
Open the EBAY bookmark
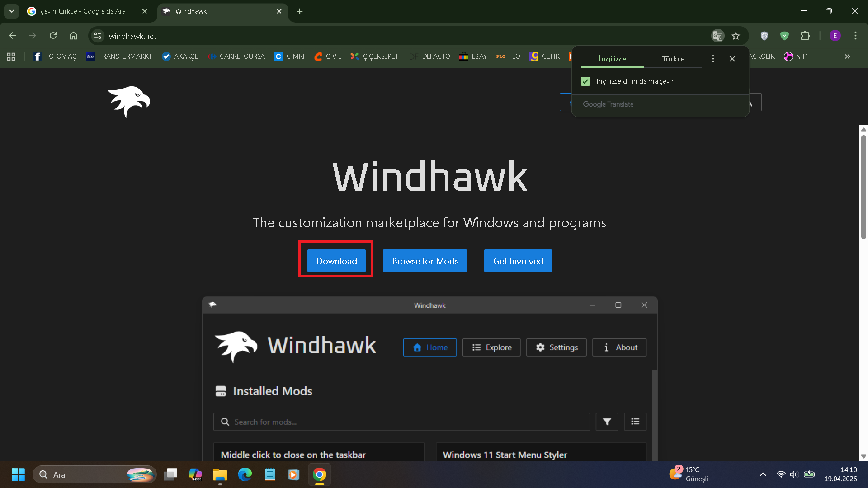[473, 56]
